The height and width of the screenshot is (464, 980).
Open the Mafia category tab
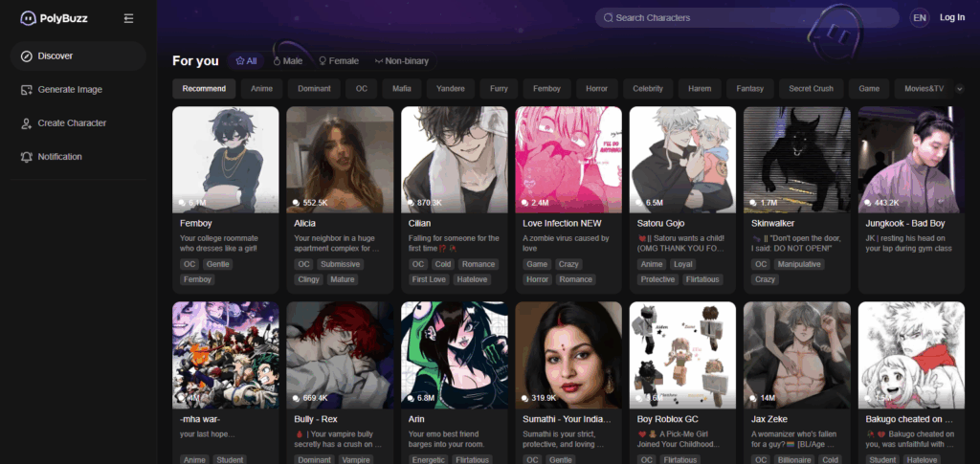click(x=402, y=89)
